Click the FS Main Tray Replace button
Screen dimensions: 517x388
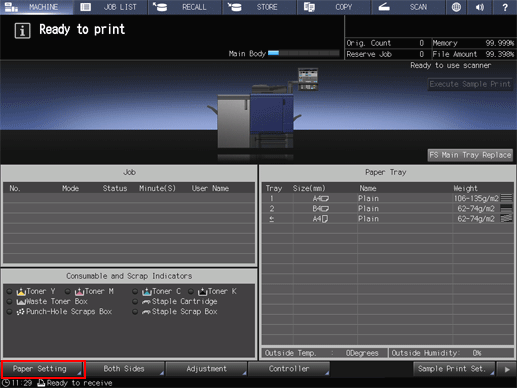click(470, 155)
